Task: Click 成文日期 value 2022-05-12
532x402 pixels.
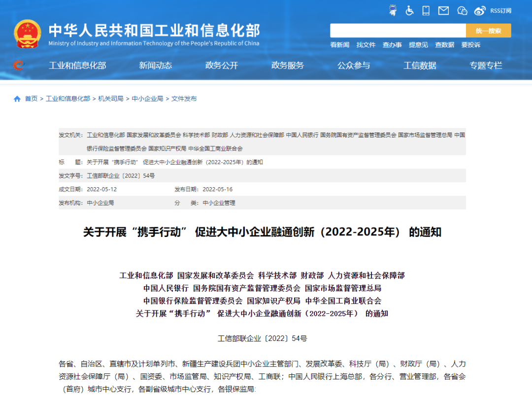Action: [x=102, y=189]
